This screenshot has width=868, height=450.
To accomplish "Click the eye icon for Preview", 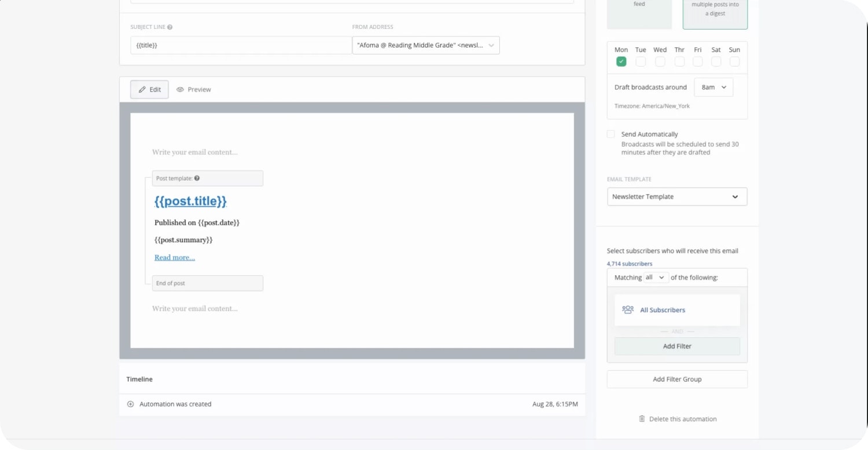I will pyautogui.click(x=180, y=90).
